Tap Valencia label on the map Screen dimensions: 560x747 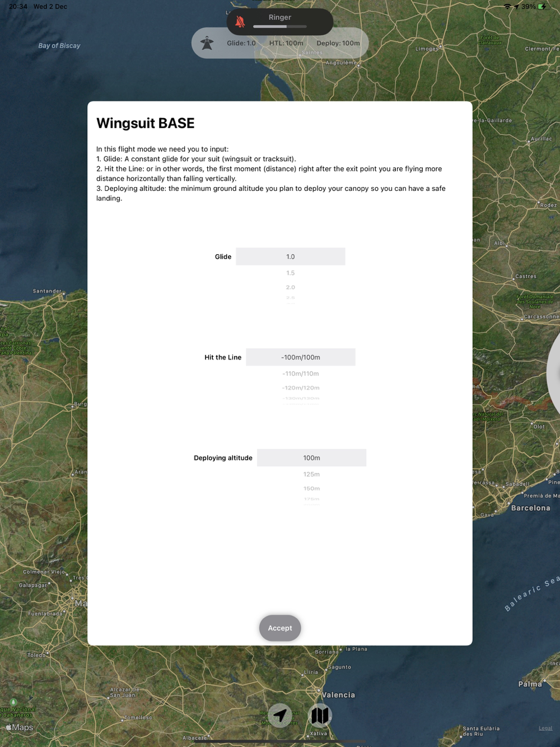(338, 695)
